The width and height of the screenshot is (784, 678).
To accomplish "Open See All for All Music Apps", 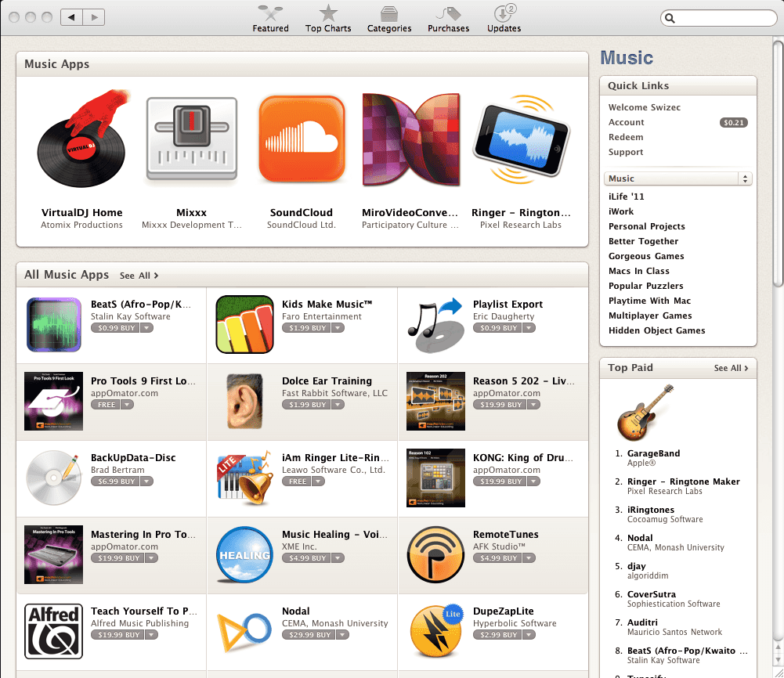I will tap(139, 276).
